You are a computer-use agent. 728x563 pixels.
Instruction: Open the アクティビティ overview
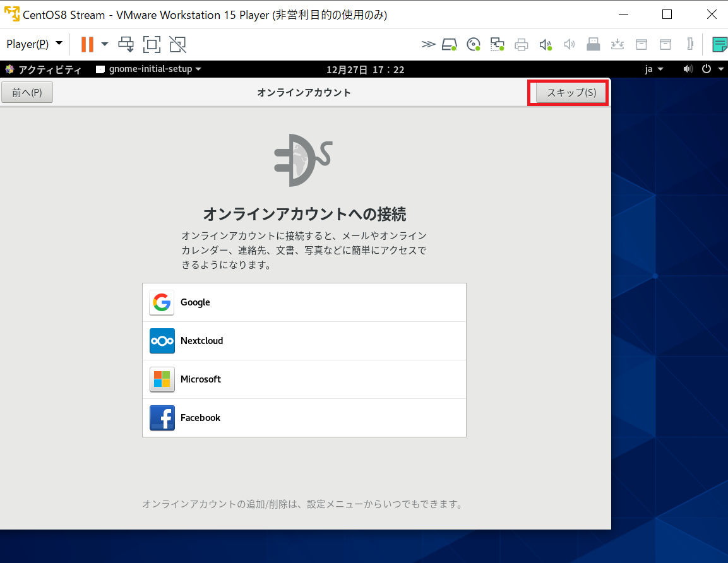point(50,69)
